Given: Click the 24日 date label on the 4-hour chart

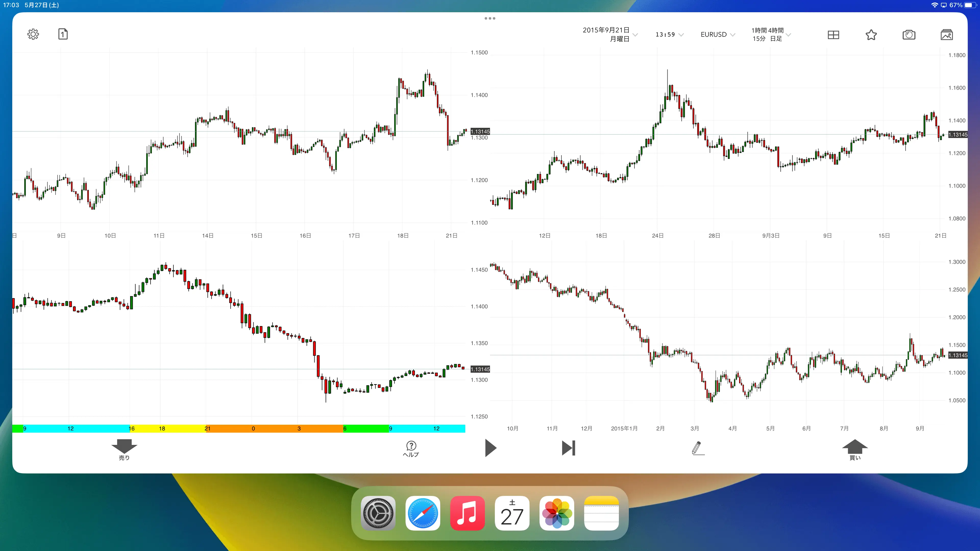Looking at the screenshot, I should click(658, 236).
